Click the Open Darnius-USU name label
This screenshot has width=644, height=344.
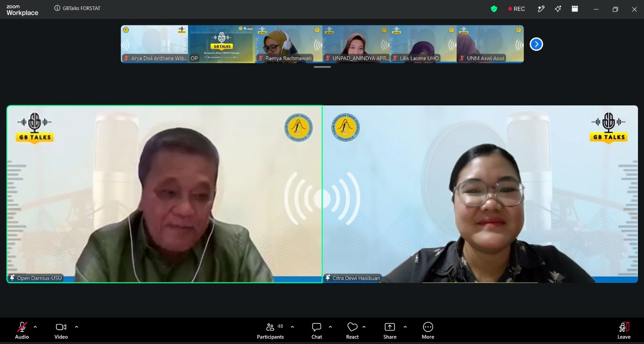(x=39, y=278)
